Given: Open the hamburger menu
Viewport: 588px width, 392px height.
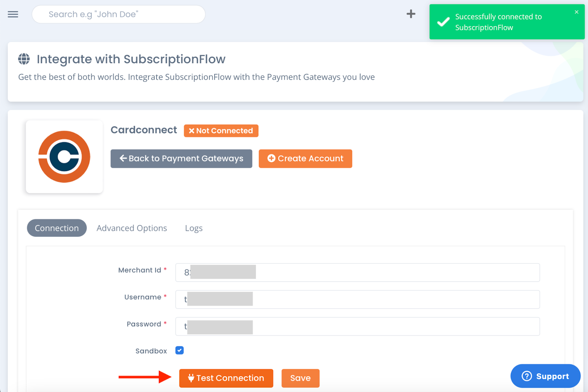Looking at the screenshot, I should click(13, 14).
